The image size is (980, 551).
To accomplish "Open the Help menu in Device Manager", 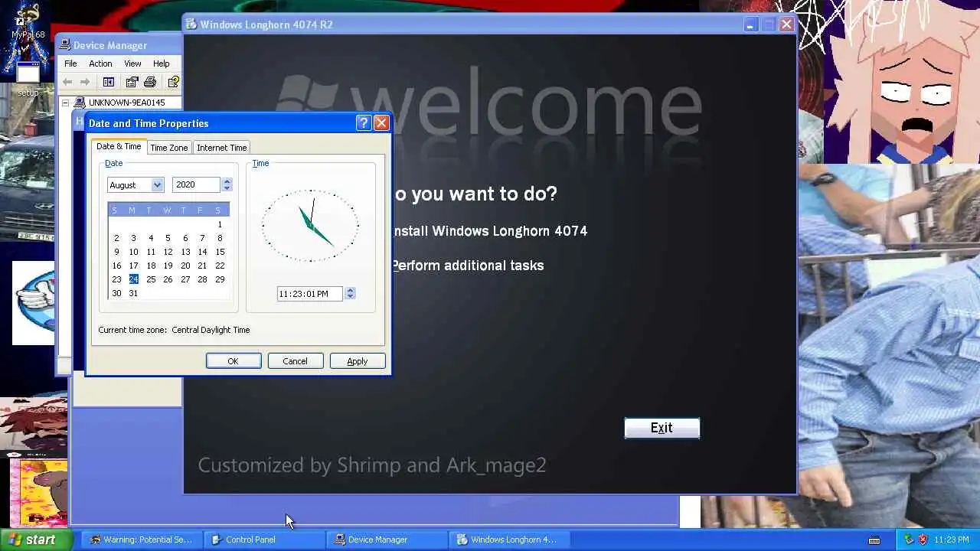I will click(161, 64).
